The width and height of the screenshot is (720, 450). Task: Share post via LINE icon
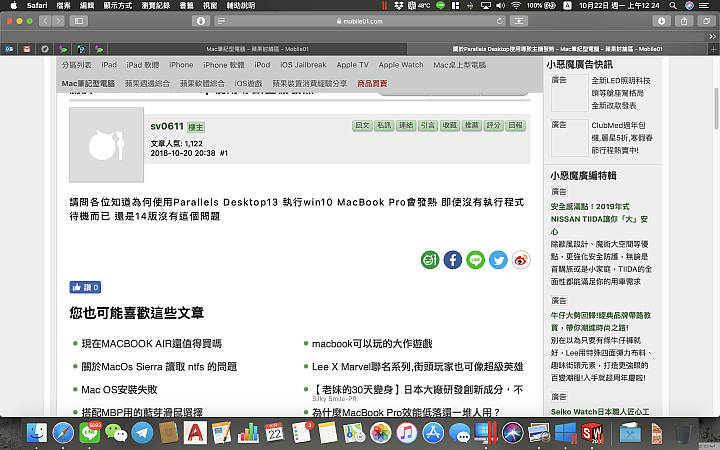pos(475,260)
